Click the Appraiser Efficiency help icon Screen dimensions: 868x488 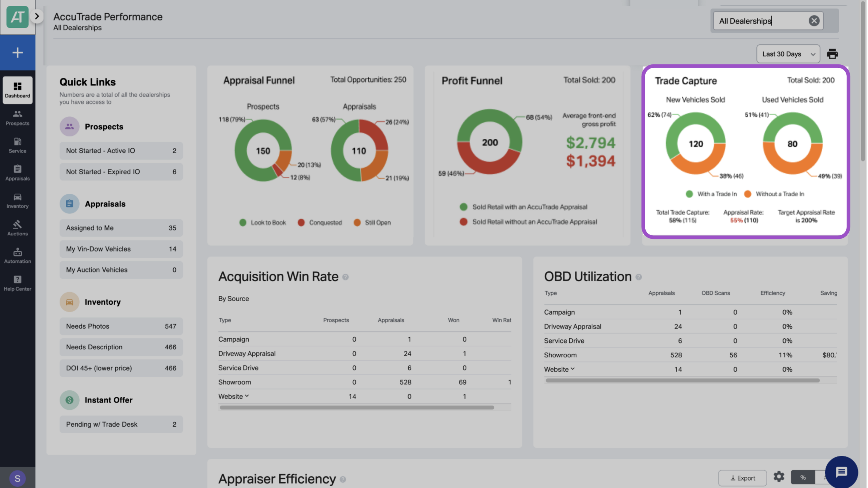[343, 480]
